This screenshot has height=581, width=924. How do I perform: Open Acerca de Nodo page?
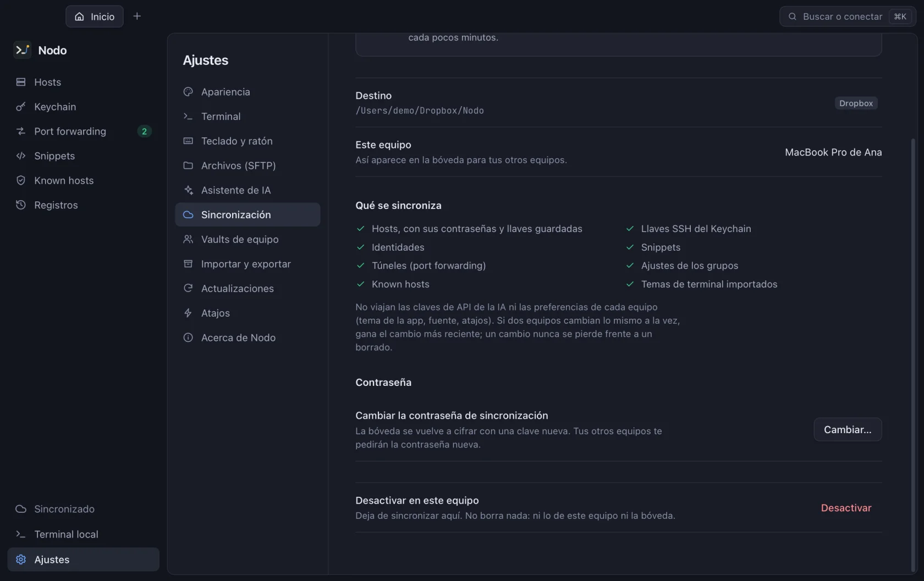tap(248, 337)
